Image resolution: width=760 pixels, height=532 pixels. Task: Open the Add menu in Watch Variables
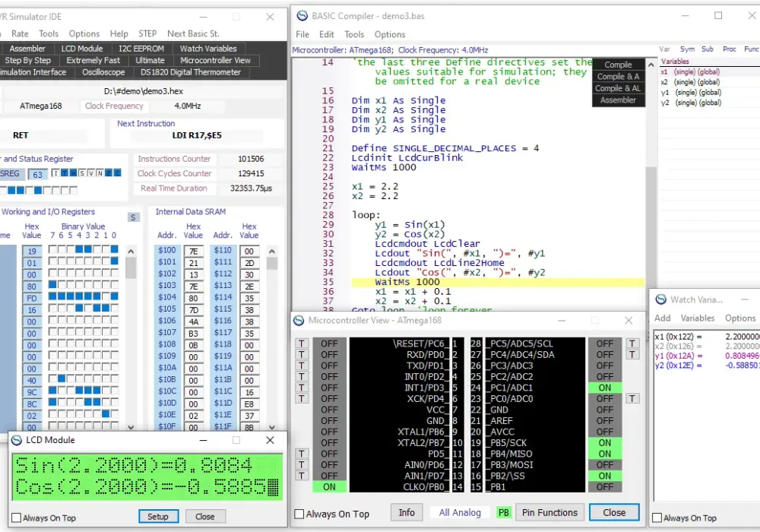pyautogui.click(x=662, y=318)
